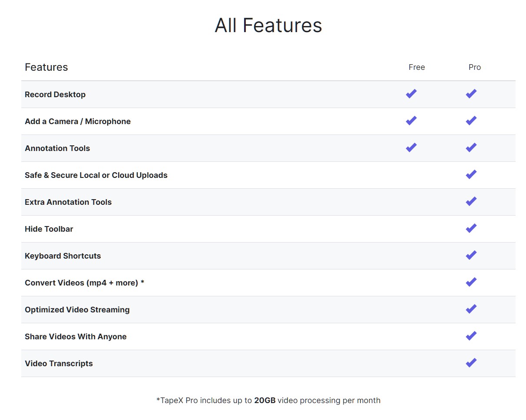Click Free checkmark for Add a Camera / Microphone

[411, 121]
